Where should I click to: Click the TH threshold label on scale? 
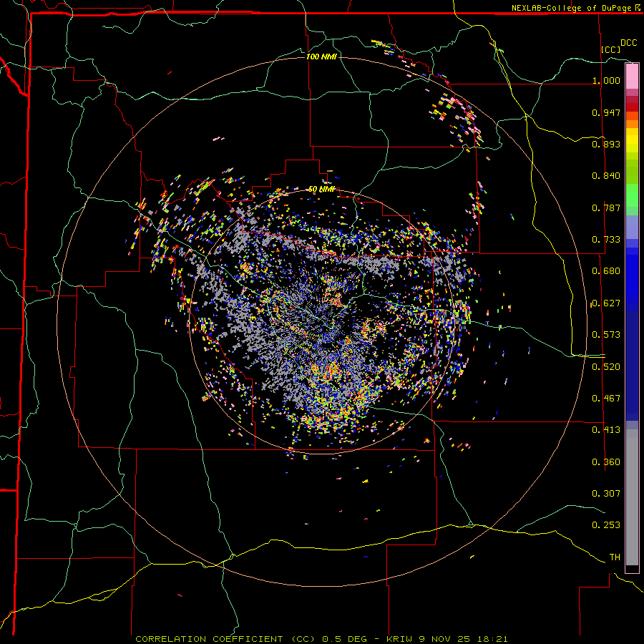point(615,557)
